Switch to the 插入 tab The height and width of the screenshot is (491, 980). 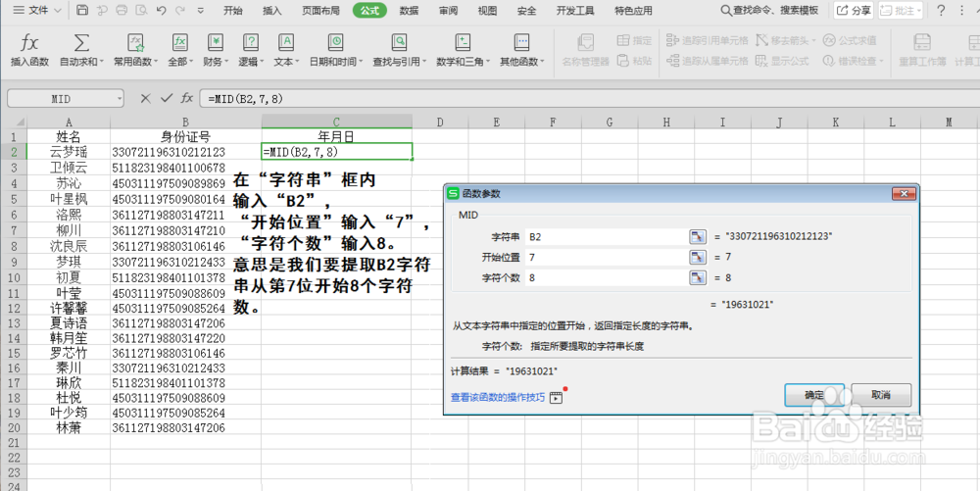[x=272, y=11]
